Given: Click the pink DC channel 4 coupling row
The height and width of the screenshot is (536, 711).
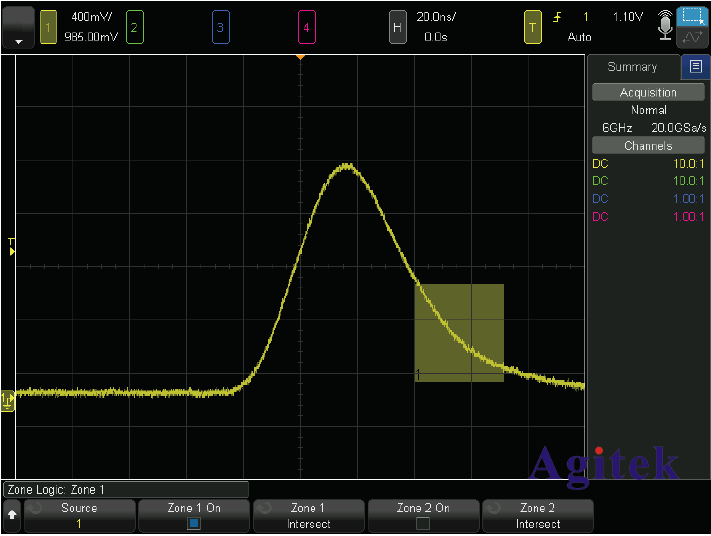Looking at the screenshot, I should coord(648,216).
